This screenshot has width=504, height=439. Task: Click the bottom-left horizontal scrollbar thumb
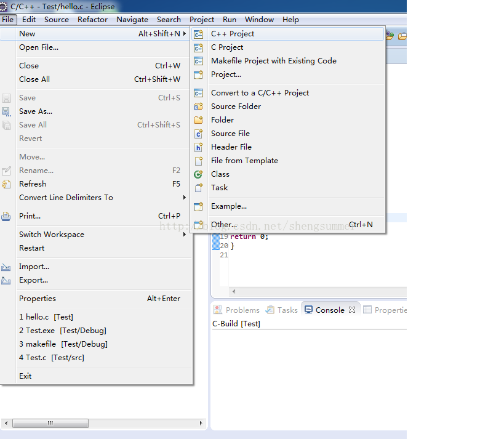(x=50, y=423)
